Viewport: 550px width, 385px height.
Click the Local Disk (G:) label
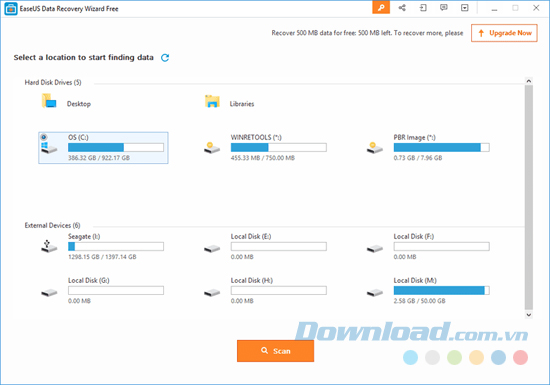89,281
